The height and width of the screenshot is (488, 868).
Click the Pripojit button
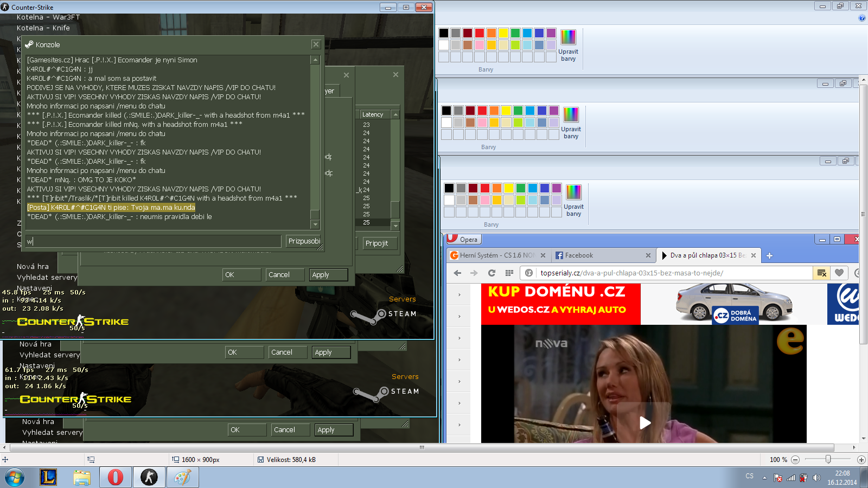pos(377,243)
